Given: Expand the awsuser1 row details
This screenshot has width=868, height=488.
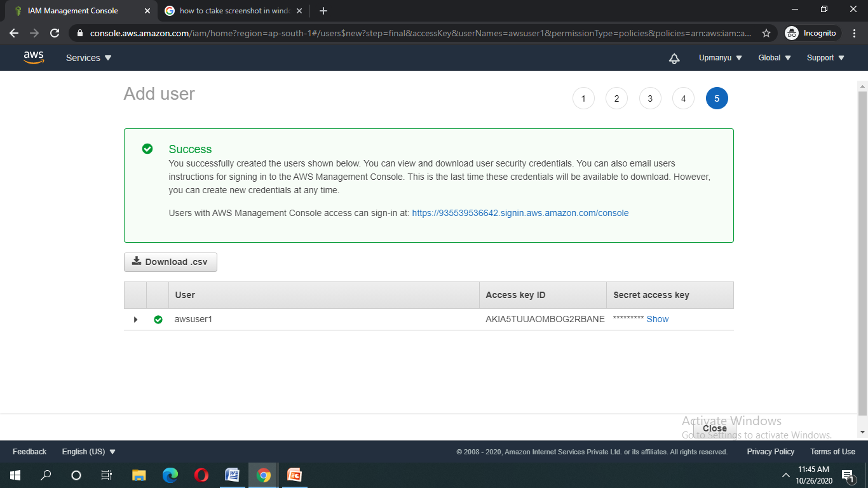Looking at the screenshot, I should pos(135,320).
